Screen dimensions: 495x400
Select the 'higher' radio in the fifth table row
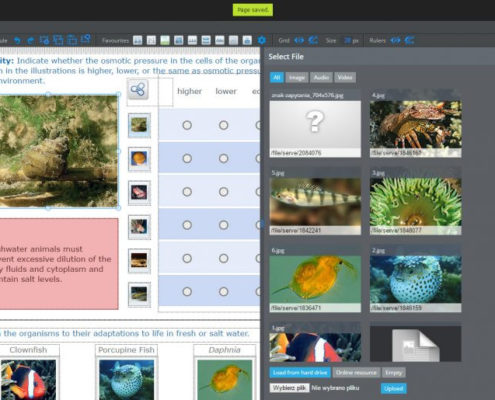(187, 258)
